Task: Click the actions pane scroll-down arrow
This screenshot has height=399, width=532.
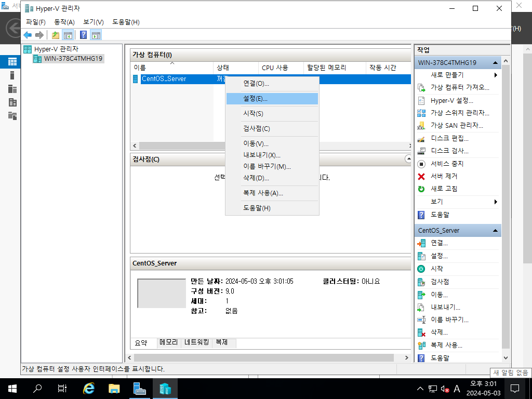Action: point(506,357)
